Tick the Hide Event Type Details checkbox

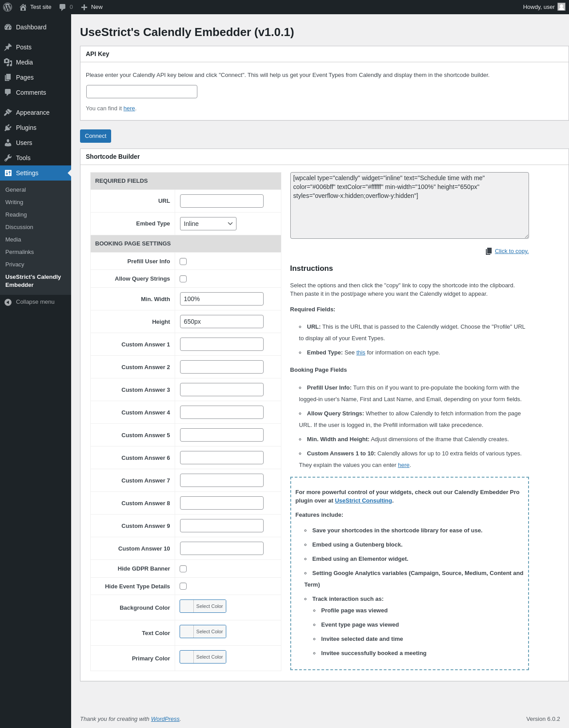183,586
